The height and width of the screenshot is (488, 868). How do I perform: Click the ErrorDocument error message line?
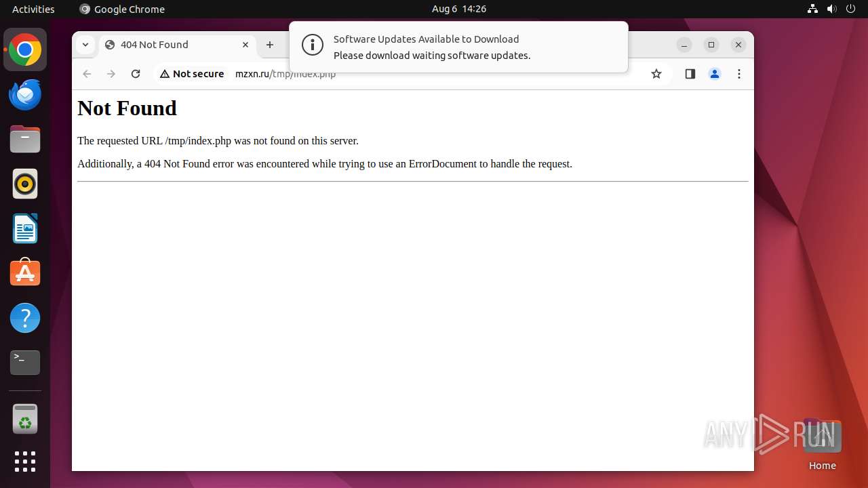click(x=325, y=164)
